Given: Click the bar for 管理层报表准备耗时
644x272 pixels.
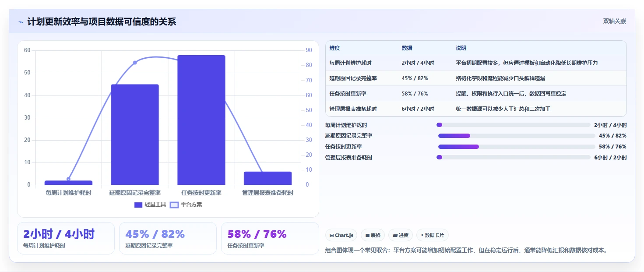Looking at the screenshot, I should point(267,178).
